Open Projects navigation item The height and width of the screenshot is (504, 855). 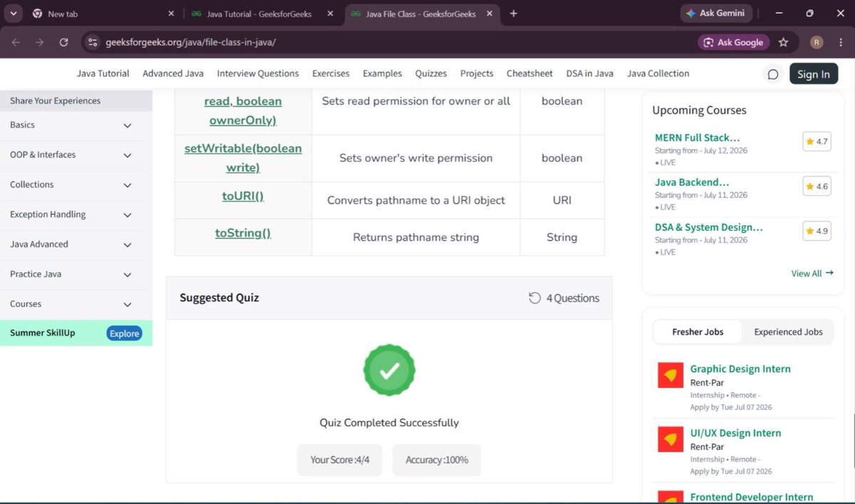477,73
